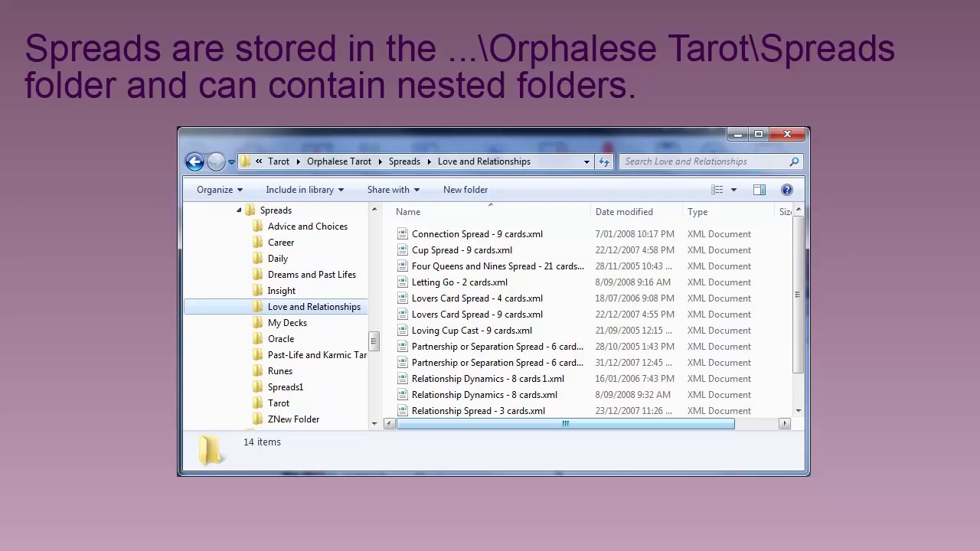Image resolution: width=980 pixels, height=551 pixels.
Task: Open the Organize menu
Action: (220, 190)
